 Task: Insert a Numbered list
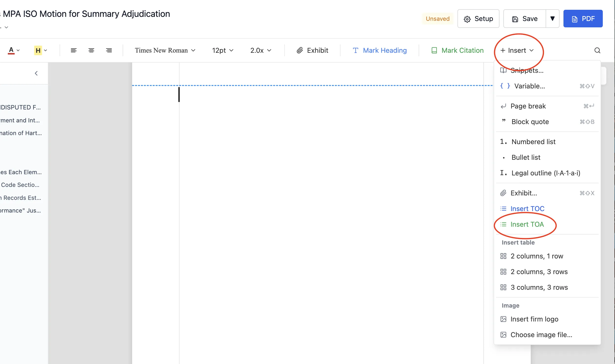coord(547,141)
